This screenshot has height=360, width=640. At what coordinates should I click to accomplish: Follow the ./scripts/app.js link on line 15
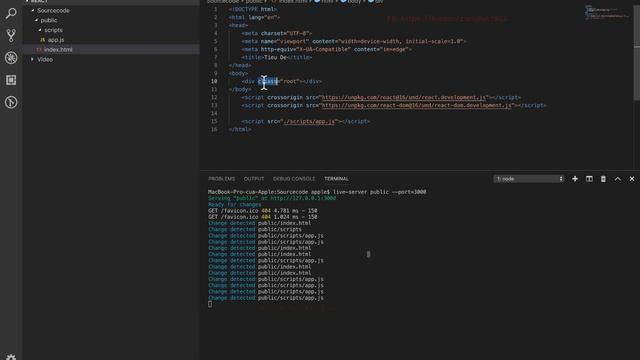(309, 121)
